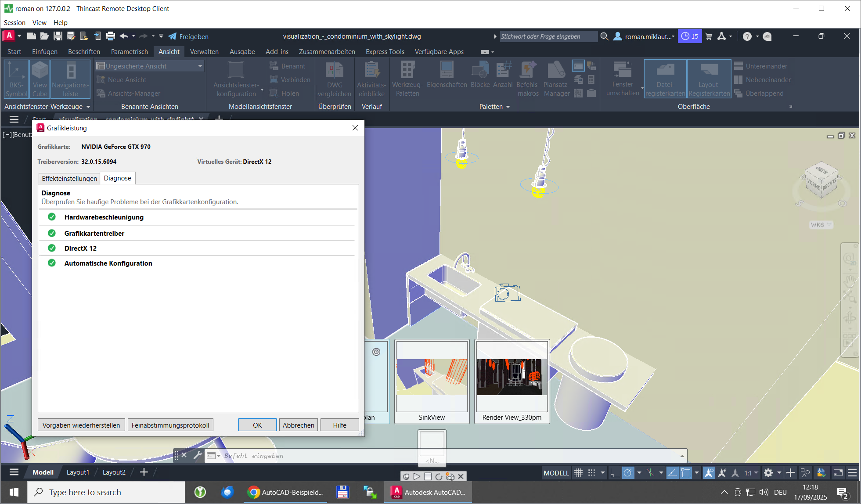Click the clean screen icon in status bar
Viewport: 861px width, 504px height.
(838, 473)
